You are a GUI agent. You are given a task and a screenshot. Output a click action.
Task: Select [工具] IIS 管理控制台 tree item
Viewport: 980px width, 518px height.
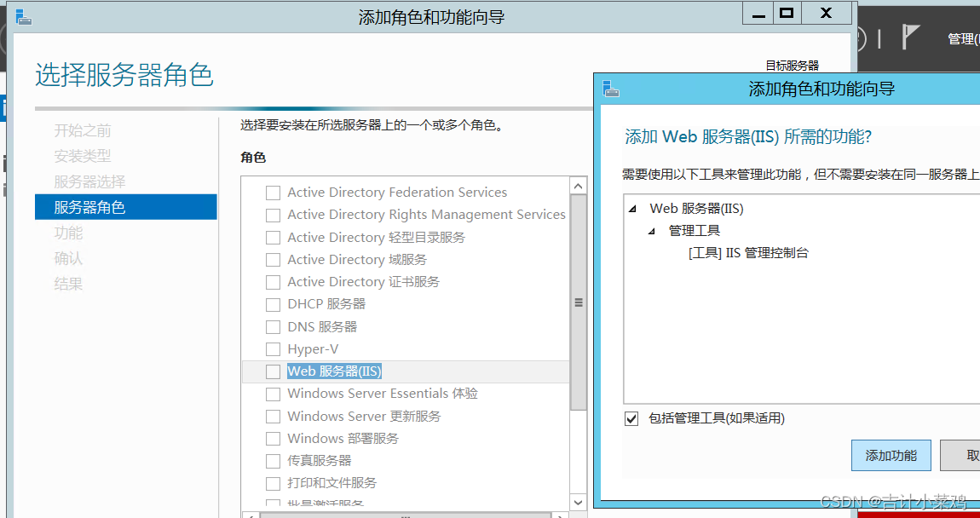[748, 253]
